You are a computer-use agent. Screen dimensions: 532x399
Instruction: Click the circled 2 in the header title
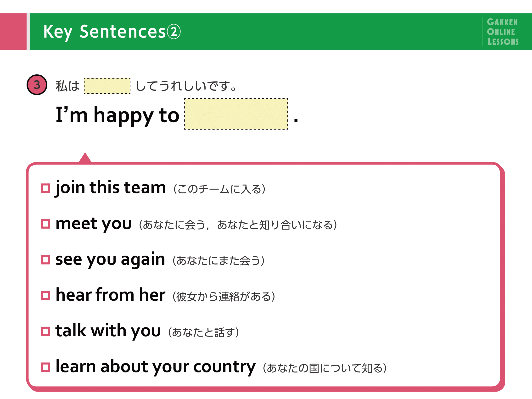(x=174, y=32)
